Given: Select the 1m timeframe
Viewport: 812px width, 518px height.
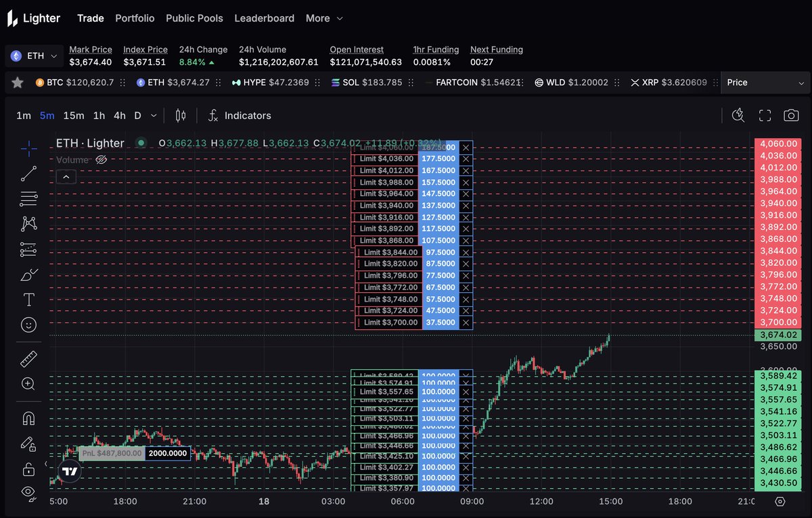Looking at the screenshot, I should pyautogui.click(x=24, y=116).
